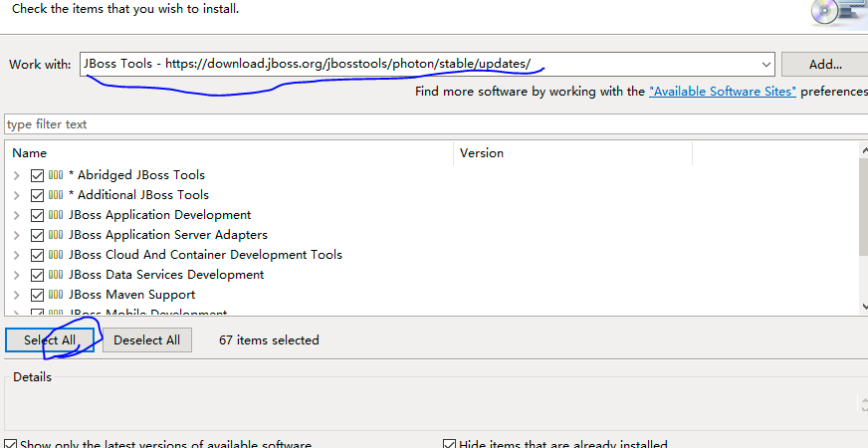The width and height of the screenshot is (868, 448).
Task: Select JBoss Application Server Adapters row text
Action: [x=168, y=235]
